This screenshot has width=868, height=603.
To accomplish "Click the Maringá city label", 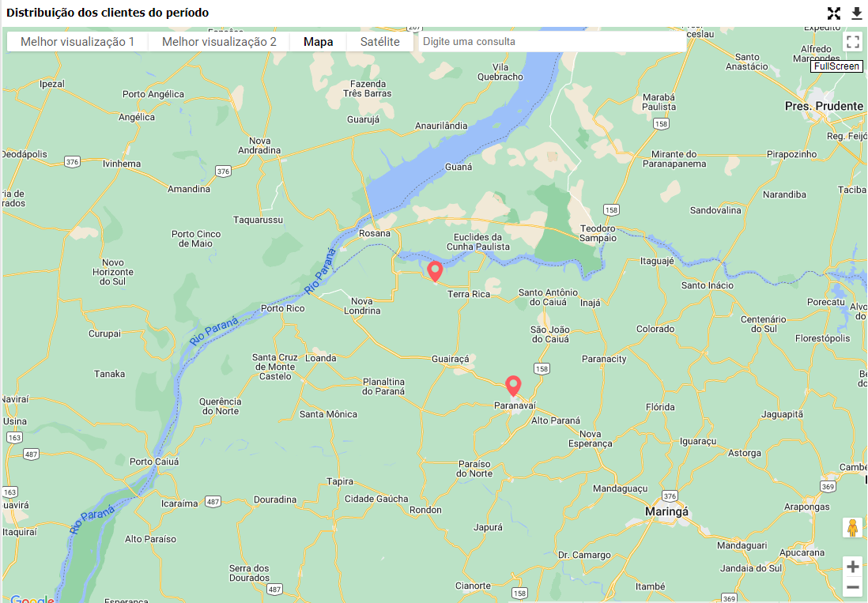I will click(x=666, y=512).
